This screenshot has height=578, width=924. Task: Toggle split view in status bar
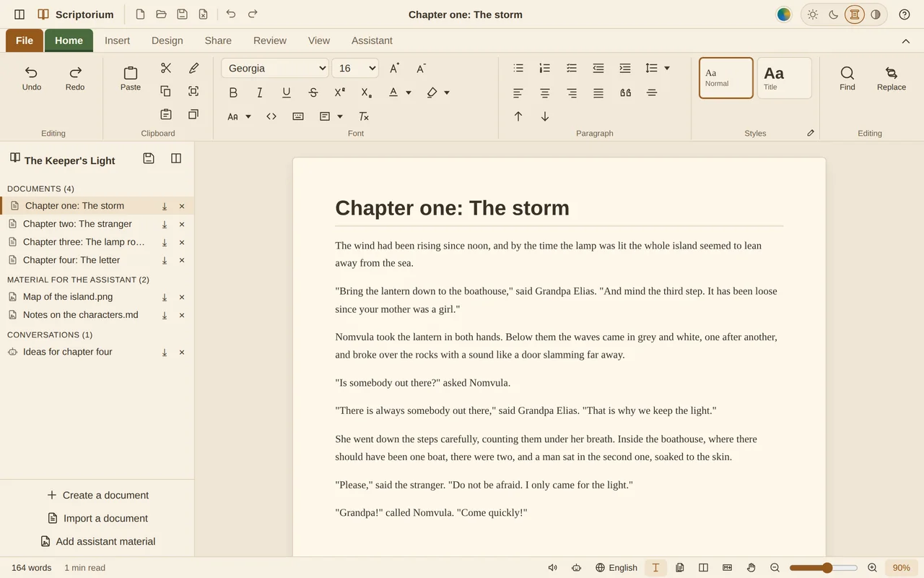pyautogui.click(x=703, y=568)
